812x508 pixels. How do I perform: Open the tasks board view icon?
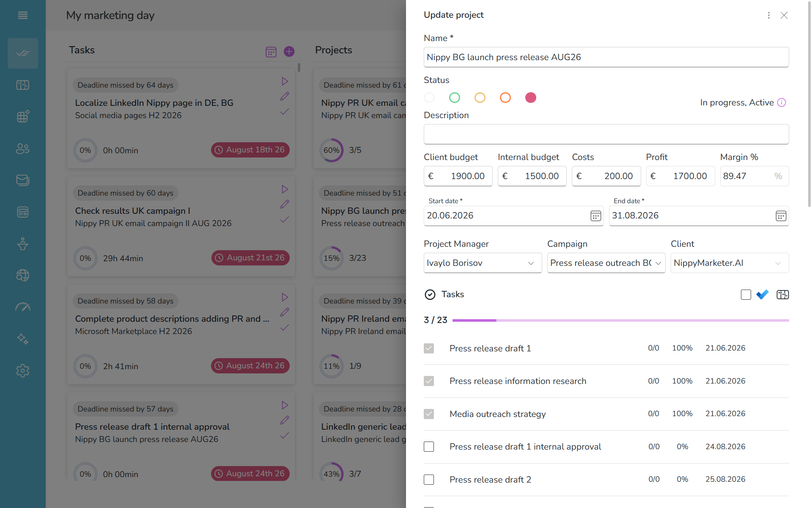(x=783, y=295)
